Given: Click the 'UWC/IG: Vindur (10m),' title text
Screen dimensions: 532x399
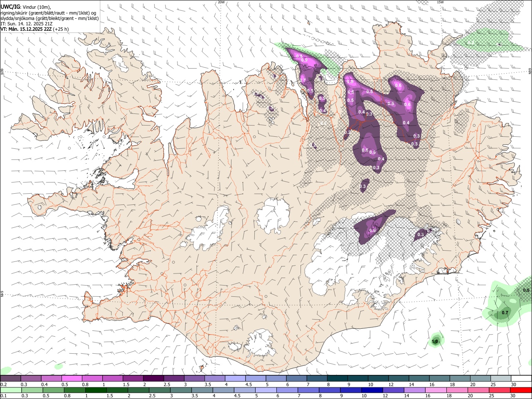Looking at the screenshot, I should 26,7.
